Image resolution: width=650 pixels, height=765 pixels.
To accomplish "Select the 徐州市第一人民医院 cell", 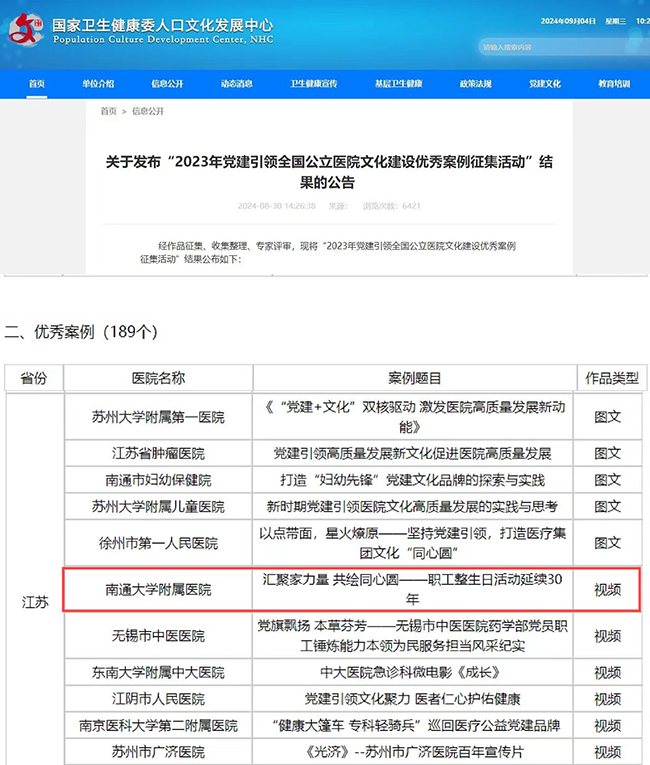I will (158, 543).
